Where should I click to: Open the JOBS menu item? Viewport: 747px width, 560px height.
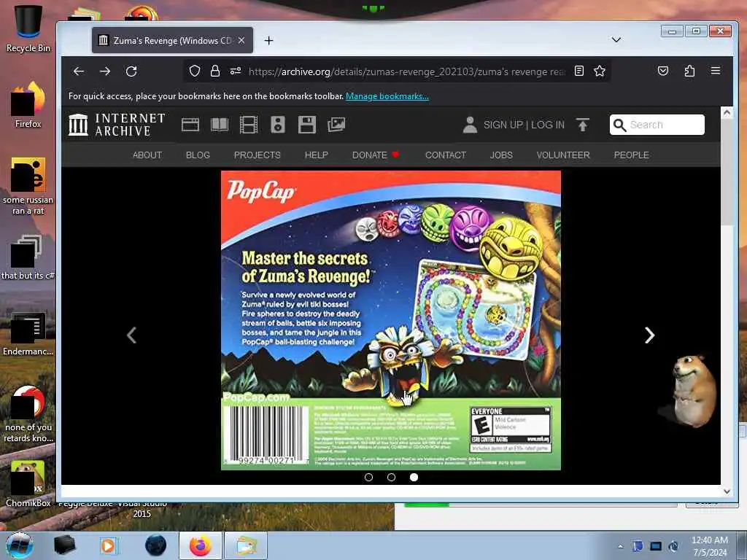coord(501,155)
